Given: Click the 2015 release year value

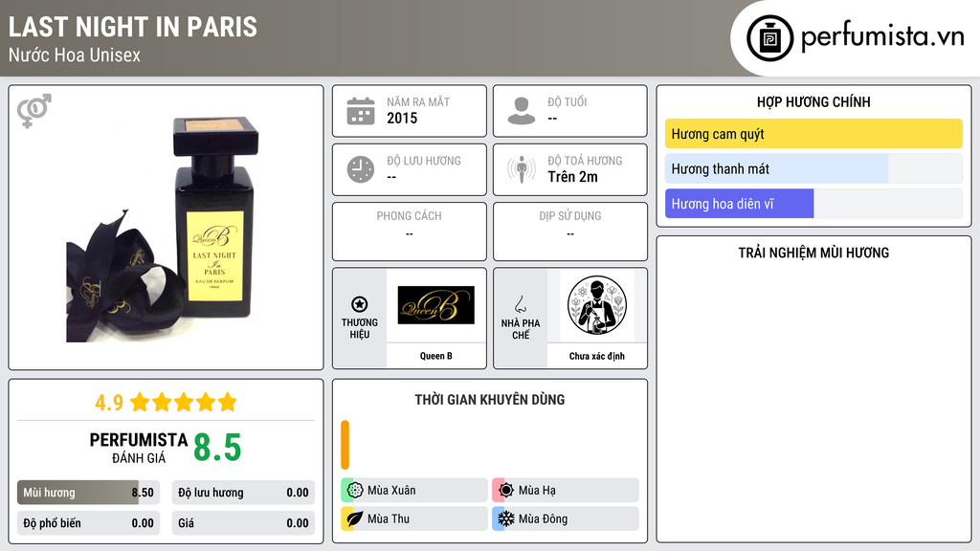Looking at the screenshot, I should [x=402, y=118].
